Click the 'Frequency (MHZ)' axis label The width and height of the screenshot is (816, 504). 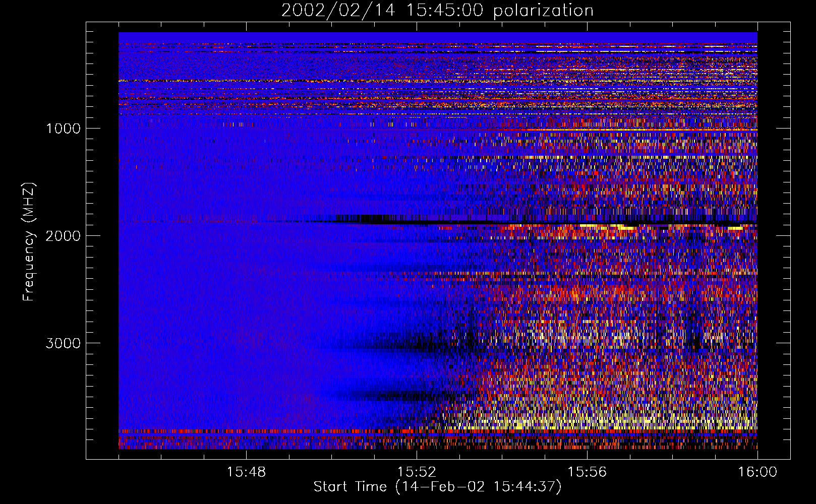pyautogui.click(x=29, y=242)
